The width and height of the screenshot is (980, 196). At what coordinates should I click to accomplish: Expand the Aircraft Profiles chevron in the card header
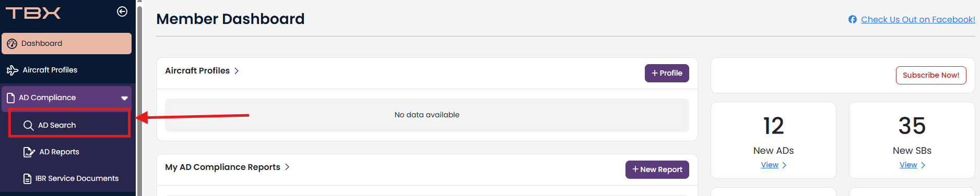click(237, 71)
